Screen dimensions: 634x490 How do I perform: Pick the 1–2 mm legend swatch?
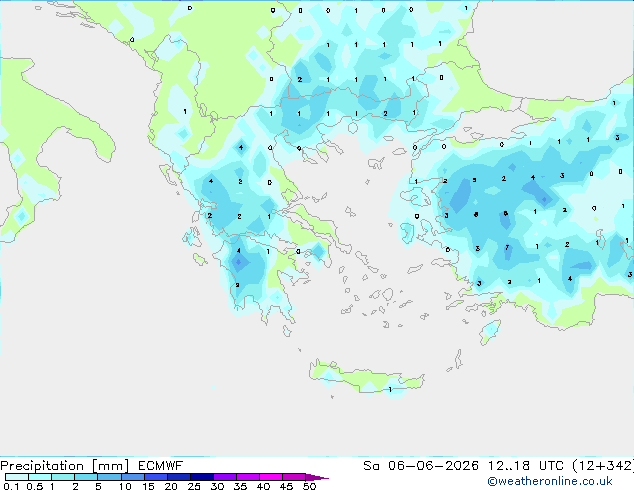63,477
